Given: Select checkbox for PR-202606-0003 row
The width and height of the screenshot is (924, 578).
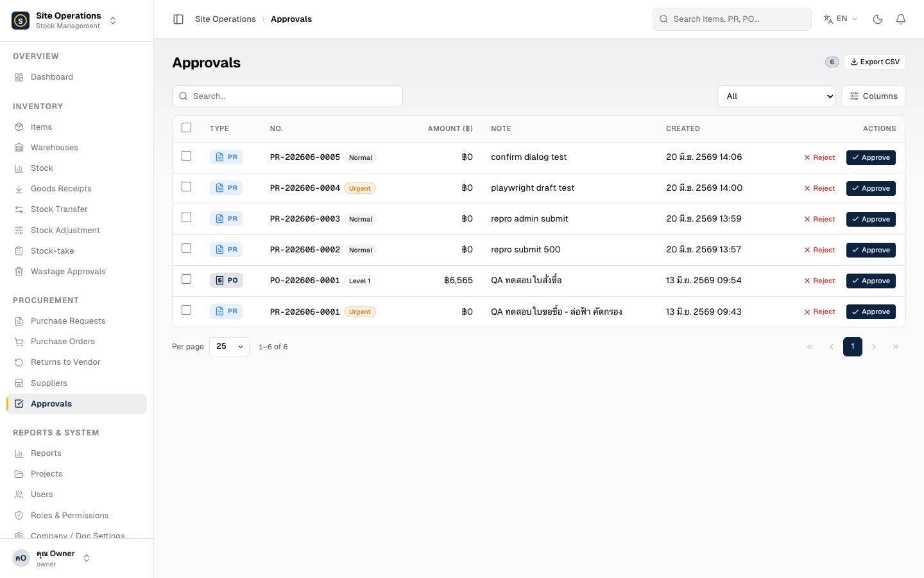Looking at the screenshot, I should [x=187, y=218].
